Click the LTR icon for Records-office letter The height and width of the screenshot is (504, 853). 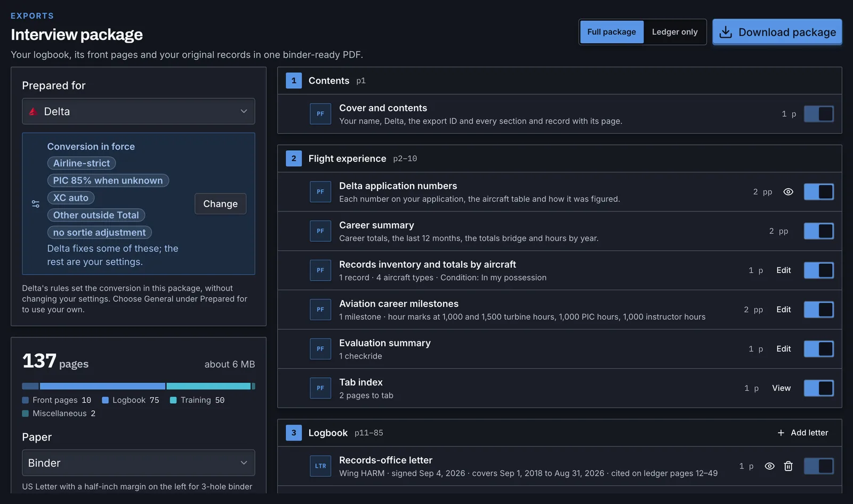(x=320, y=466)
